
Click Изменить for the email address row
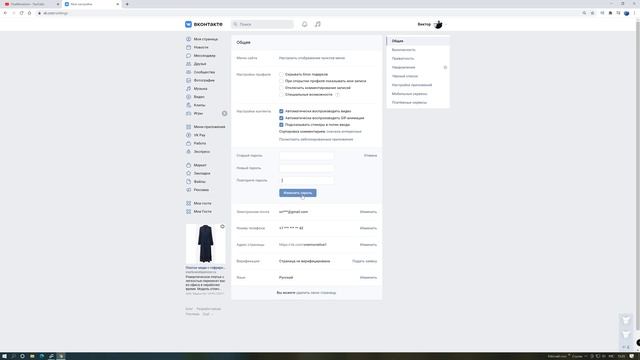point(368,212)
